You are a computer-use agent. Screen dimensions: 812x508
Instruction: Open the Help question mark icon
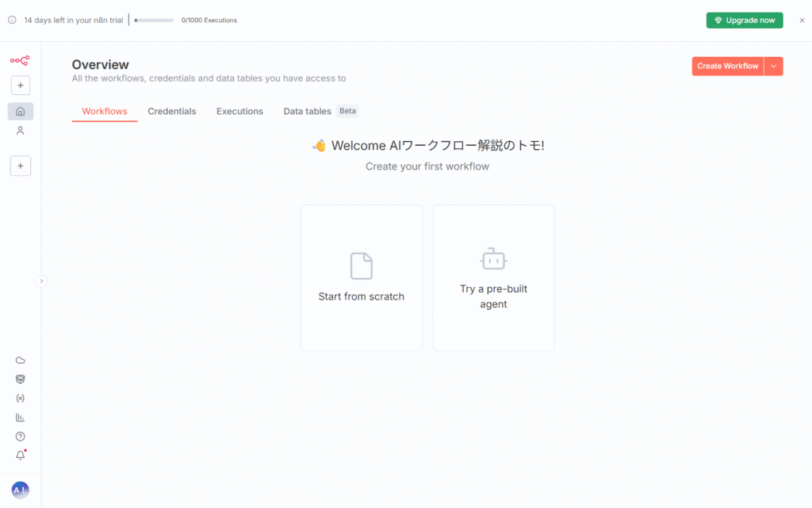click(21, 436)
